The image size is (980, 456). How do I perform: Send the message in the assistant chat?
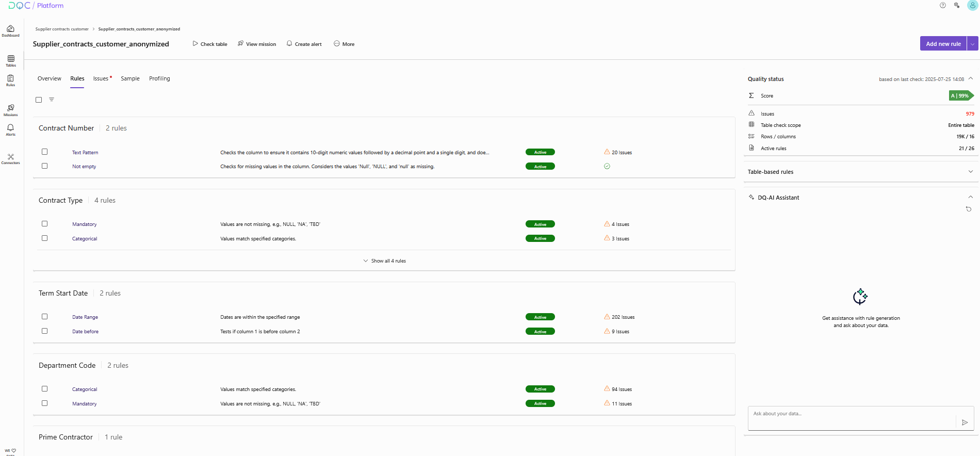pos(965,422)
